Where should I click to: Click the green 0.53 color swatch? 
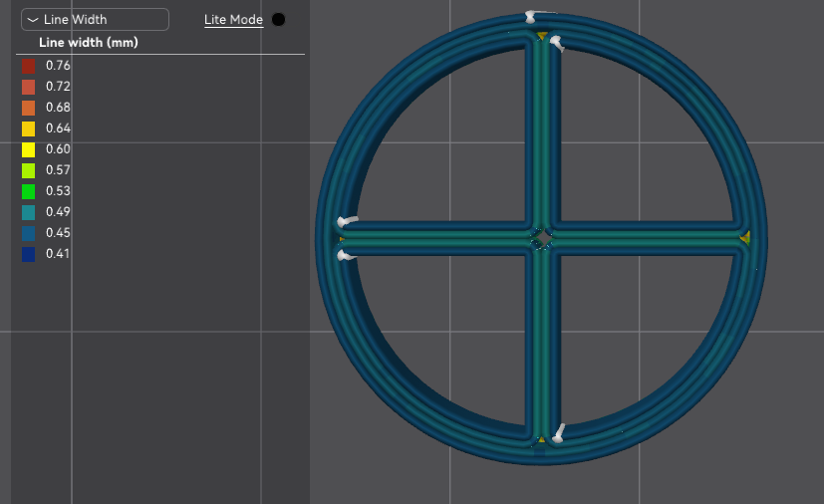28,191
